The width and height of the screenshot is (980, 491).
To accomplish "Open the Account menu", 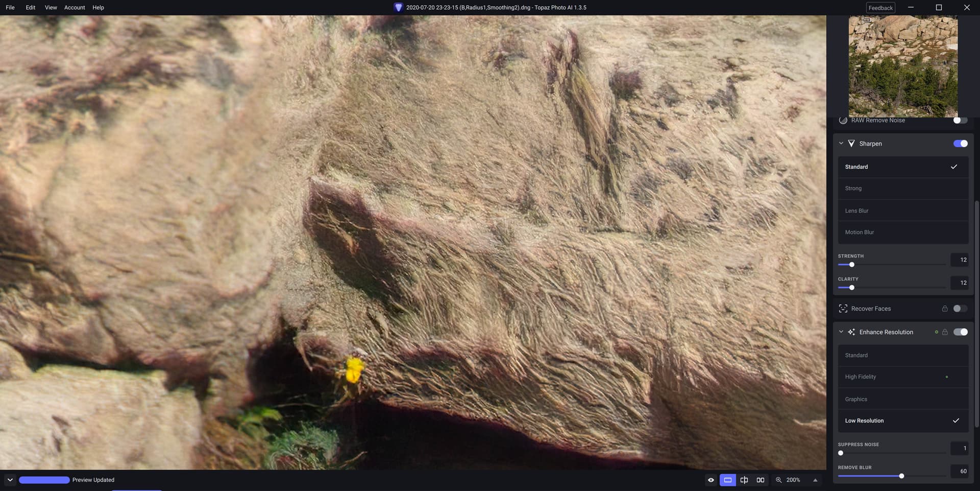I will click(x=75, y=8).
